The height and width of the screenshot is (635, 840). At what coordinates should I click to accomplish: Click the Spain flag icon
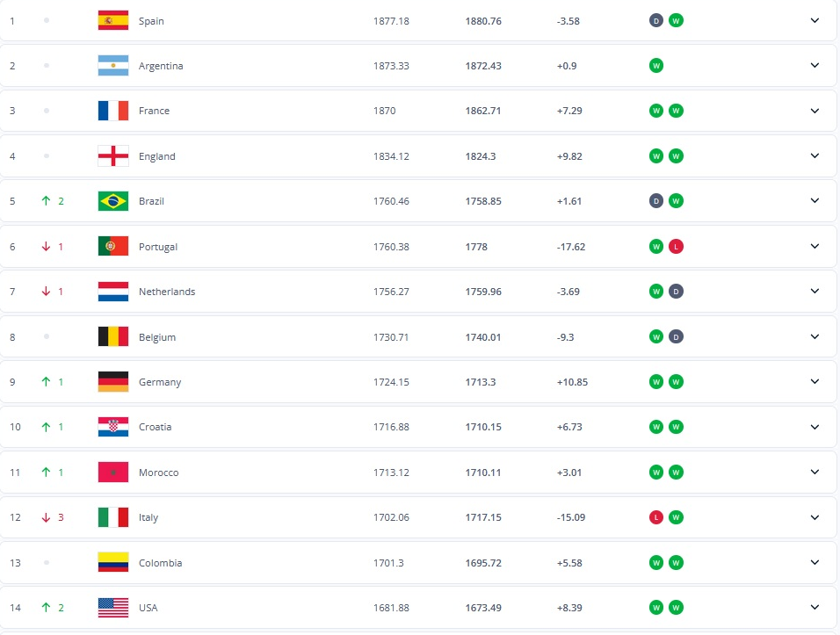[113, 20]
